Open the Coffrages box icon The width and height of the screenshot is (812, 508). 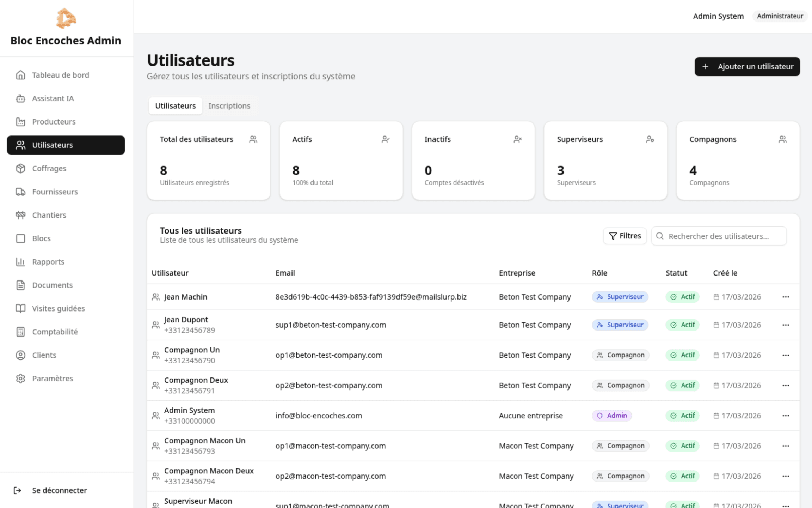point(20,168)
